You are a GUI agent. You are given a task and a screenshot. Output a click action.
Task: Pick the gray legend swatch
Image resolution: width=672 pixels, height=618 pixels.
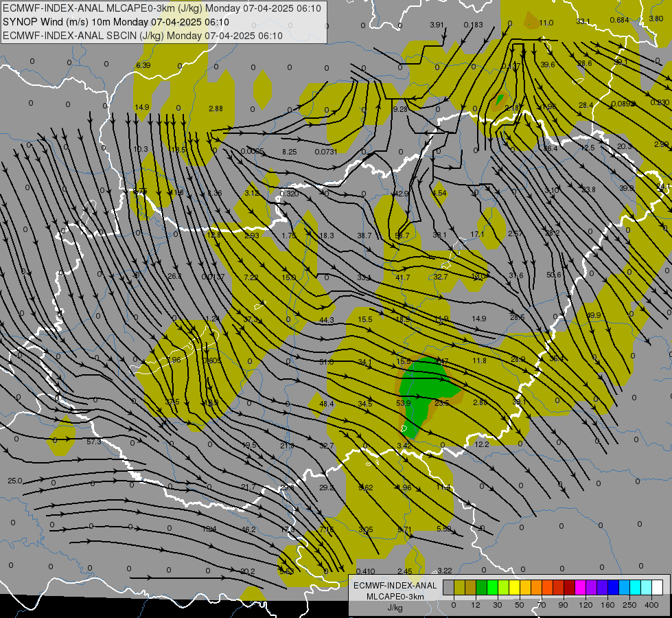point(448,587)
